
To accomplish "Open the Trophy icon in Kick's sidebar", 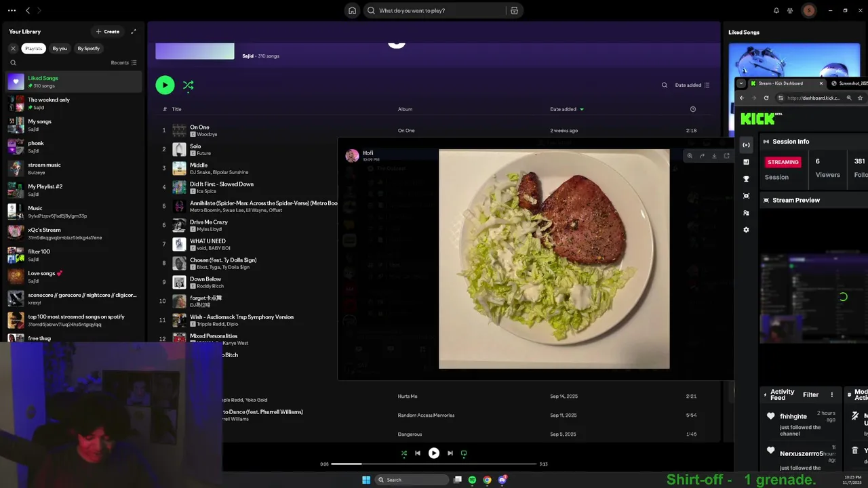I will [746, 179].
